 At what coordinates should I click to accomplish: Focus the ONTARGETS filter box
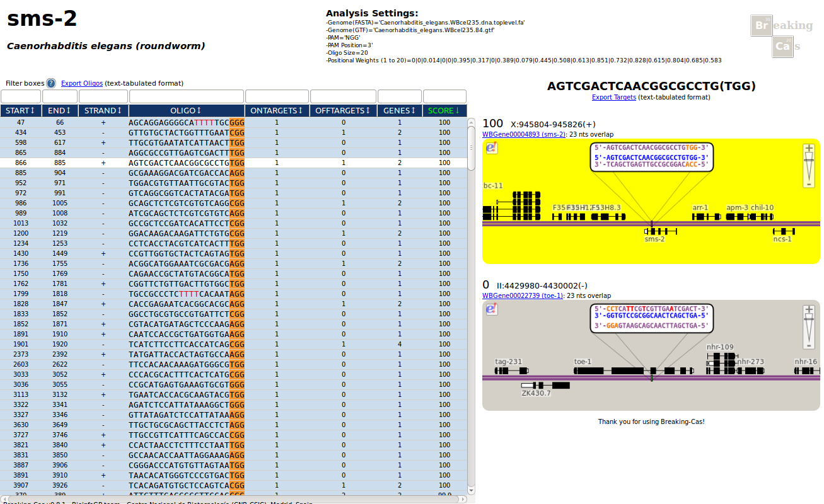pyautogui.click(x=277, y=96)
